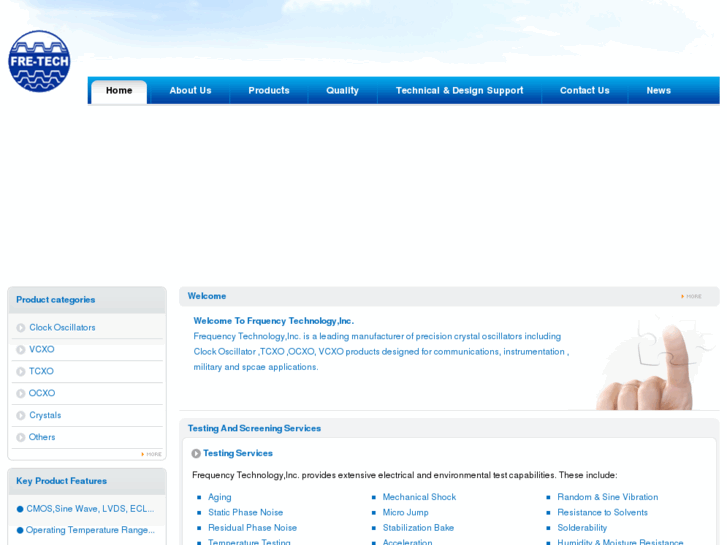Open the TCXO category

tap(41, 371)
